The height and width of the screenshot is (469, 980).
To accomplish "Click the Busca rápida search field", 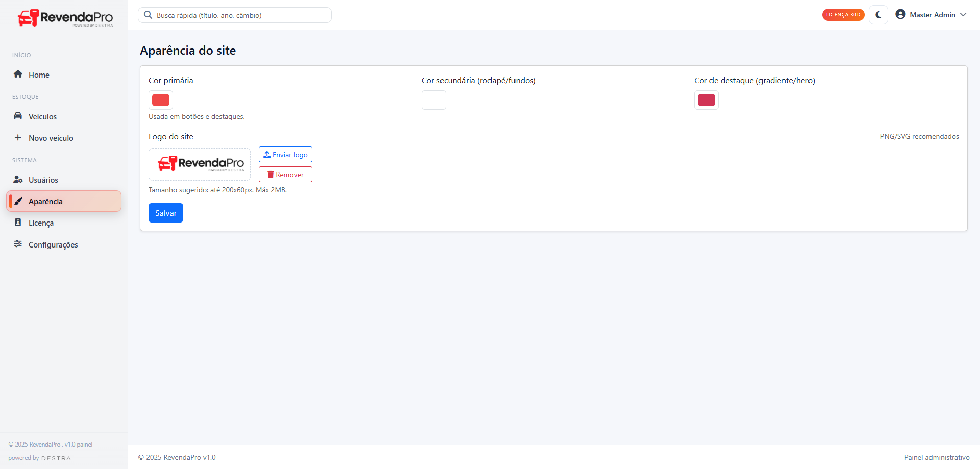I will click(235, 15).
